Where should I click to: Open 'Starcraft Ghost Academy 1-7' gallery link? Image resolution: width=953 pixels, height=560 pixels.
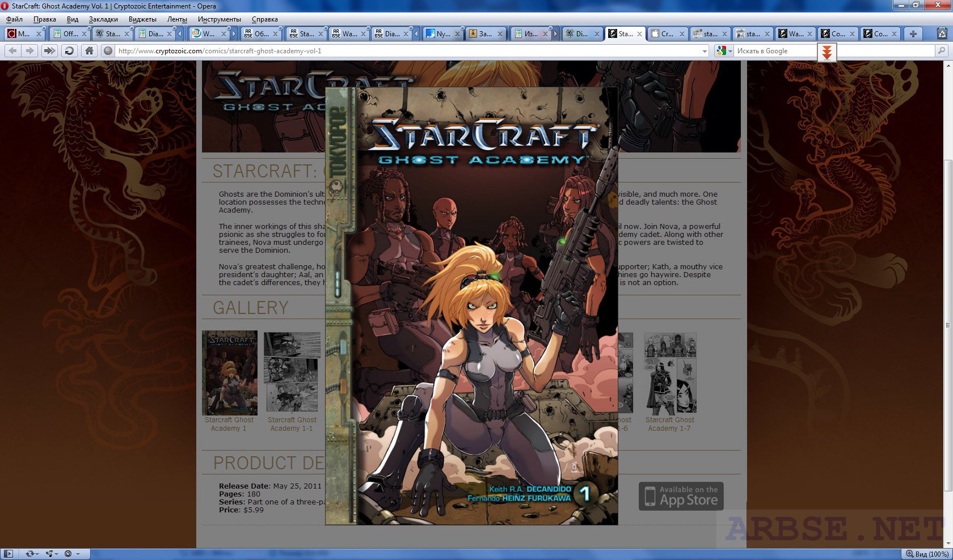click(669, 424)
